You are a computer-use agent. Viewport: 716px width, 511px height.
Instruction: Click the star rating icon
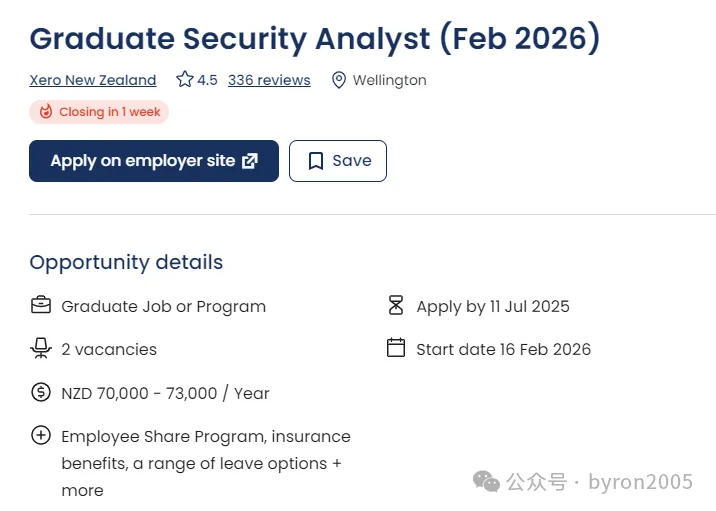pyautogui.click(x=185, y=79)
